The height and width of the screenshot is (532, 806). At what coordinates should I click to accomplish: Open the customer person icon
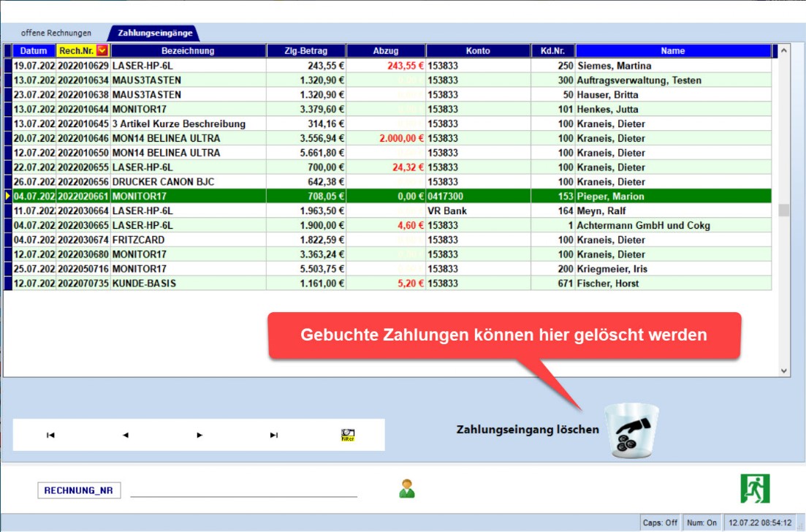(407, 488)
